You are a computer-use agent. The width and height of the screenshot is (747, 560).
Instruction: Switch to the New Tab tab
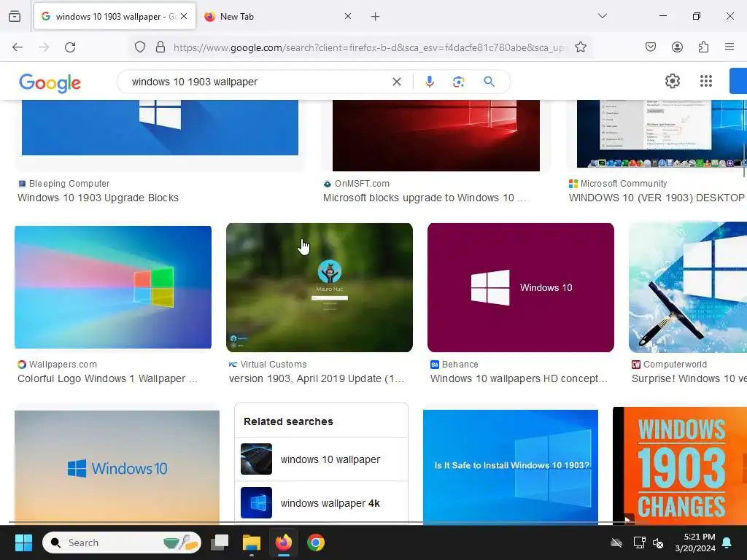(277, 16)
